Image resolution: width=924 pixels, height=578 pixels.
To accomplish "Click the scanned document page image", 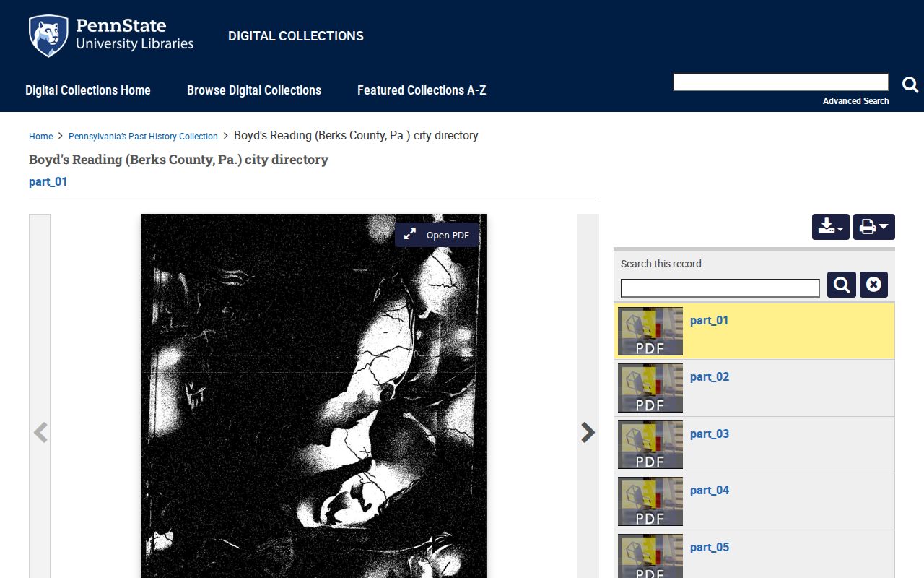I will tap(313, 396).
